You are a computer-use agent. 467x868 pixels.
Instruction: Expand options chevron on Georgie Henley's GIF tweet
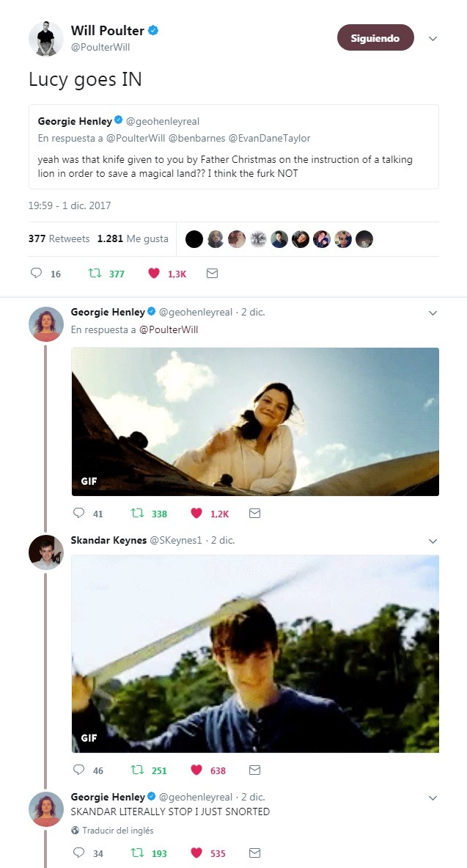[x=433, y=313]
